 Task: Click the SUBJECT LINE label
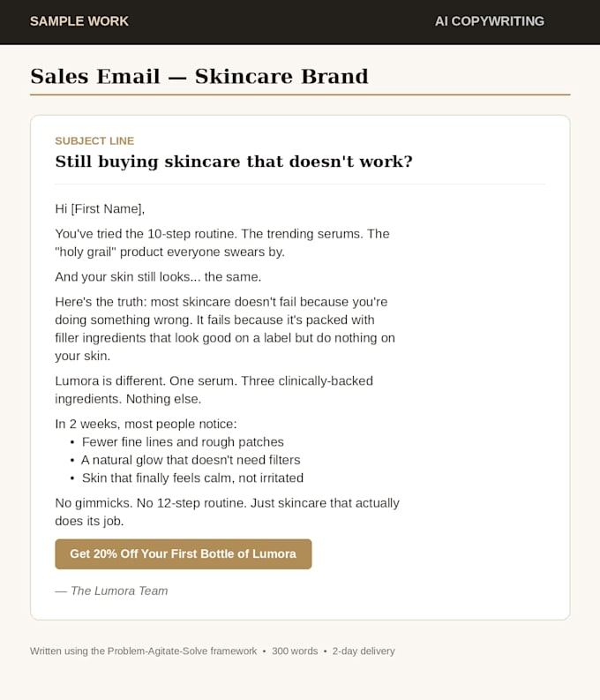coord(94,141)
